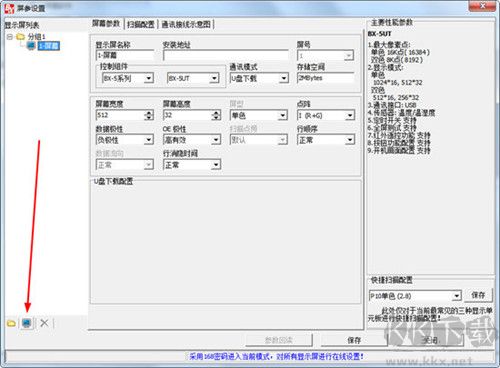
Task: Click 保存 next to quick scan dropdown
Action: click(478, 295)
